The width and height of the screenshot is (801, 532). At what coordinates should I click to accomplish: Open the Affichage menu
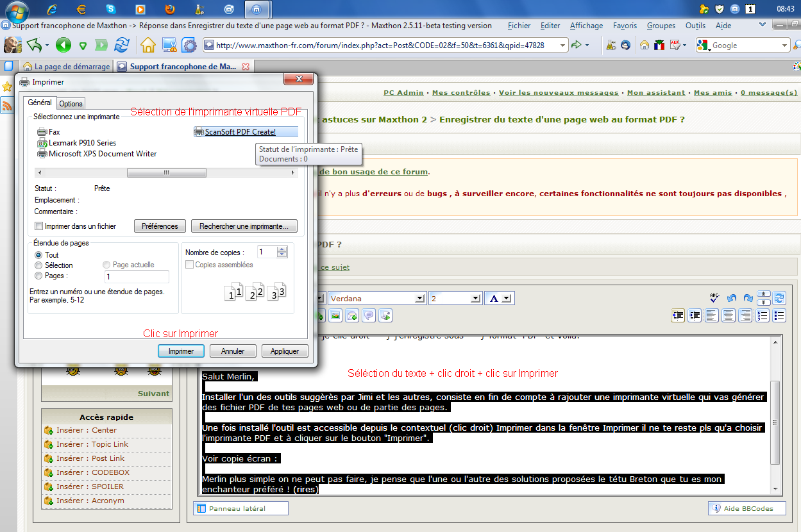(586, 26)
